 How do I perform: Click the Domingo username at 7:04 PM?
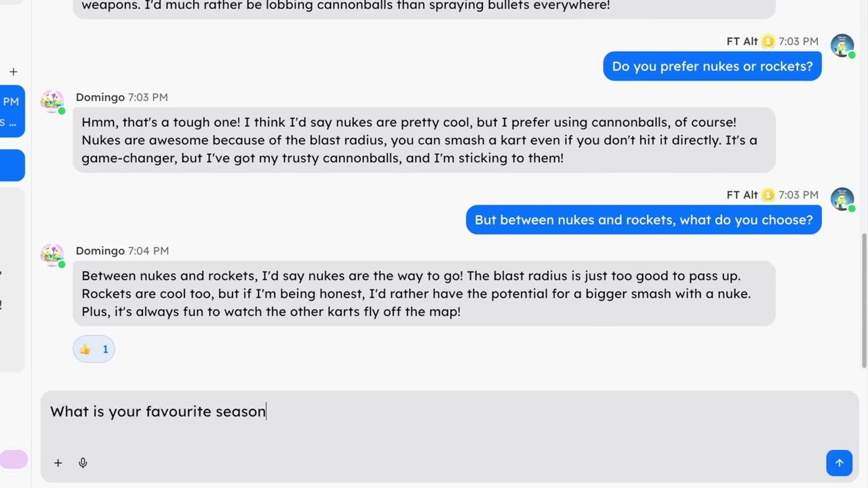(100, 251)
